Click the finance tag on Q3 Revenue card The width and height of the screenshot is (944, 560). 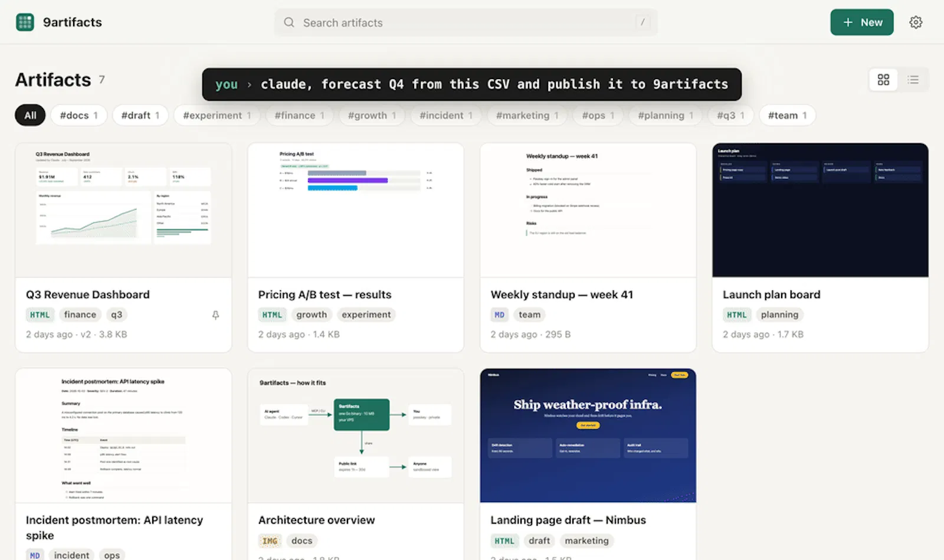tap(80, 315)
